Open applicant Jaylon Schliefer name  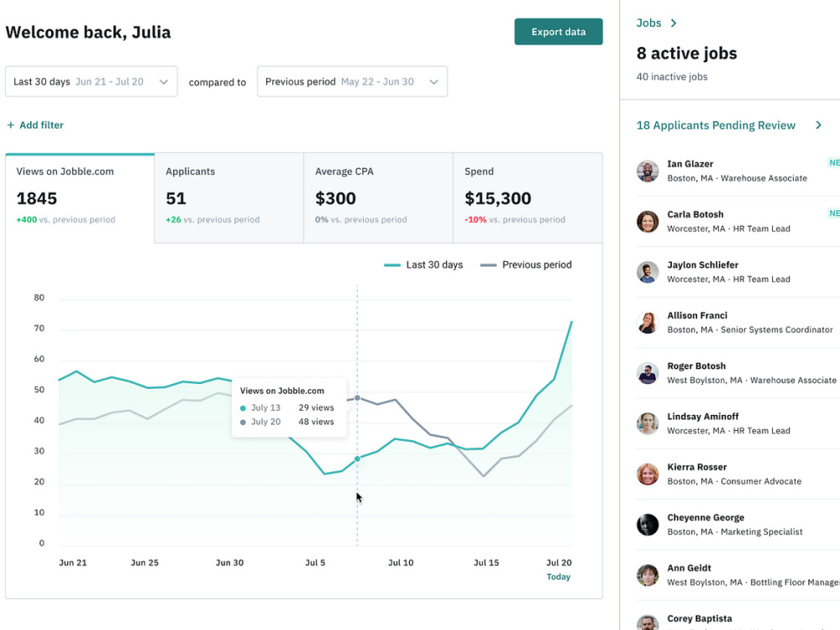tap(702, 265)
